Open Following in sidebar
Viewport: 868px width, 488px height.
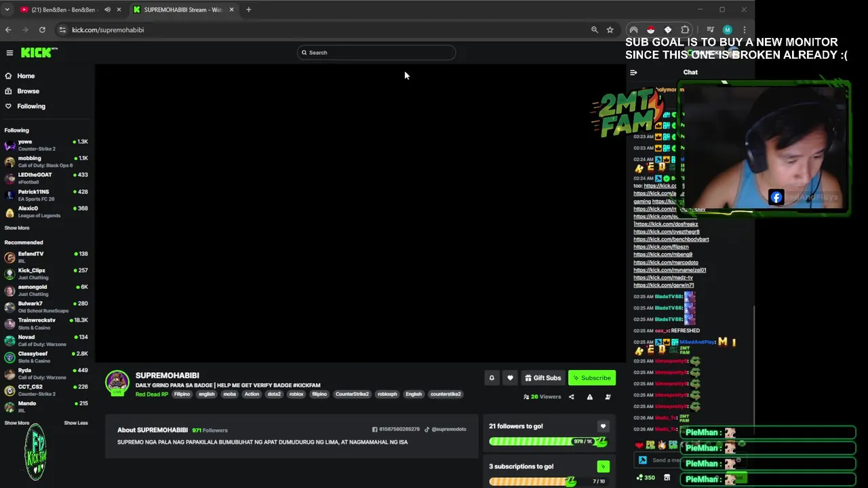click(31, 106)
